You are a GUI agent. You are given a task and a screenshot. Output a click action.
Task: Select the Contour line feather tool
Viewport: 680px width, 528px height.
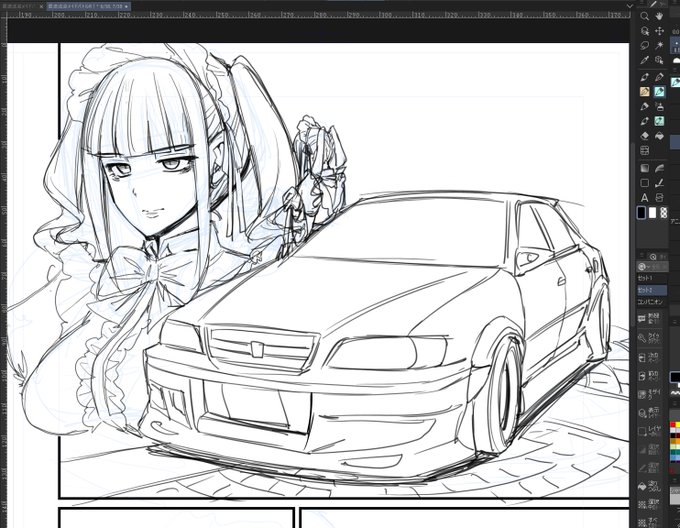[x=660, y=168]
